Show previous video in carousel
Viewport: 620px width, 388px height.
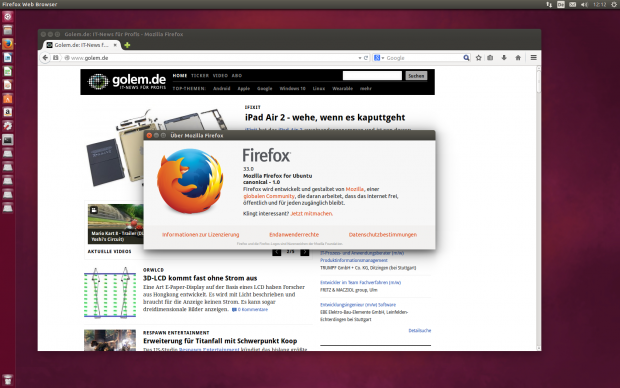tap(276, 252)
